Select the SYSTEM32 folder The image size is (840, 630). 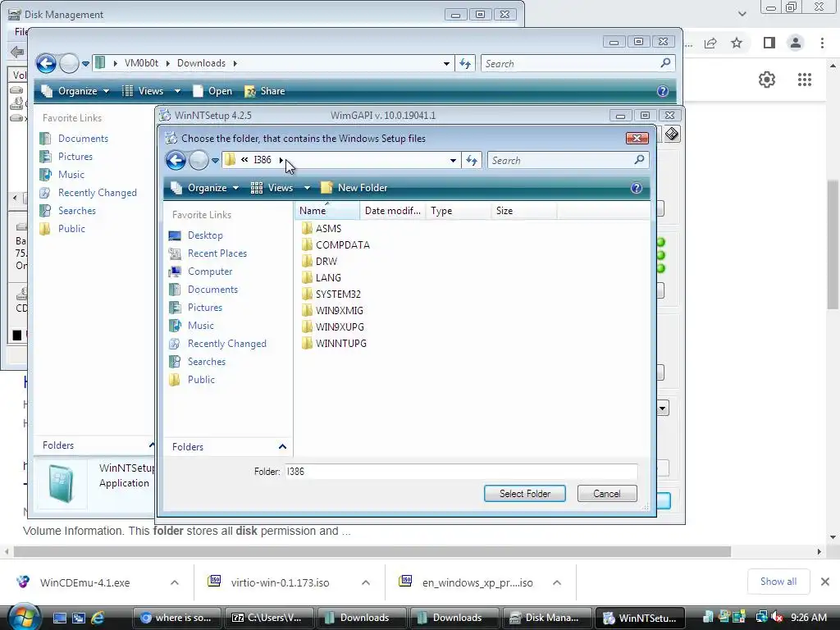click(331, 294)
